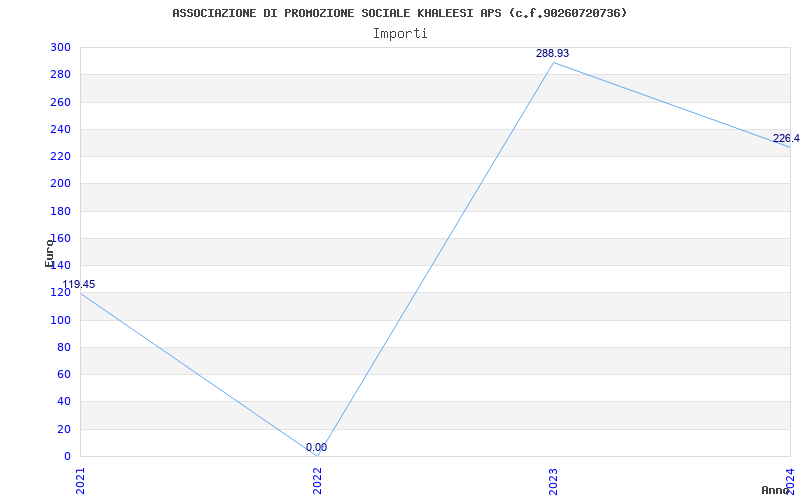Click the 60 y-axis tick label
The height and width of the screenshot is (500, 800).
point(64,374)
